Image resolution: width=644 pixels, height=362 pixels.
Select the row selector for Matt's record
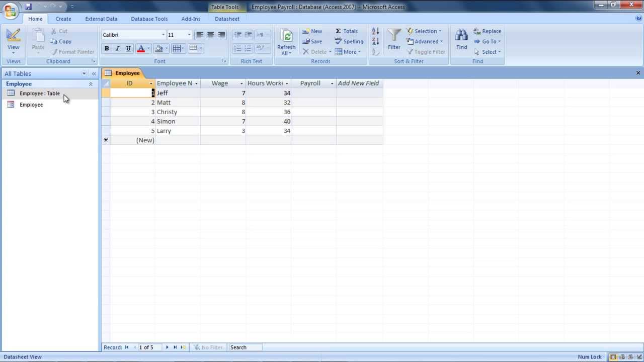click(x=106, y=103)
